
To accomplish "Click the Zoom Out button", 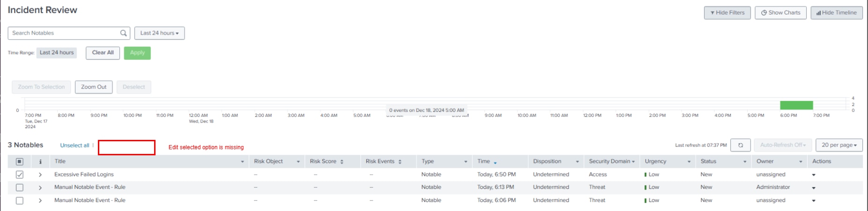I will click(x=94, y=87).
